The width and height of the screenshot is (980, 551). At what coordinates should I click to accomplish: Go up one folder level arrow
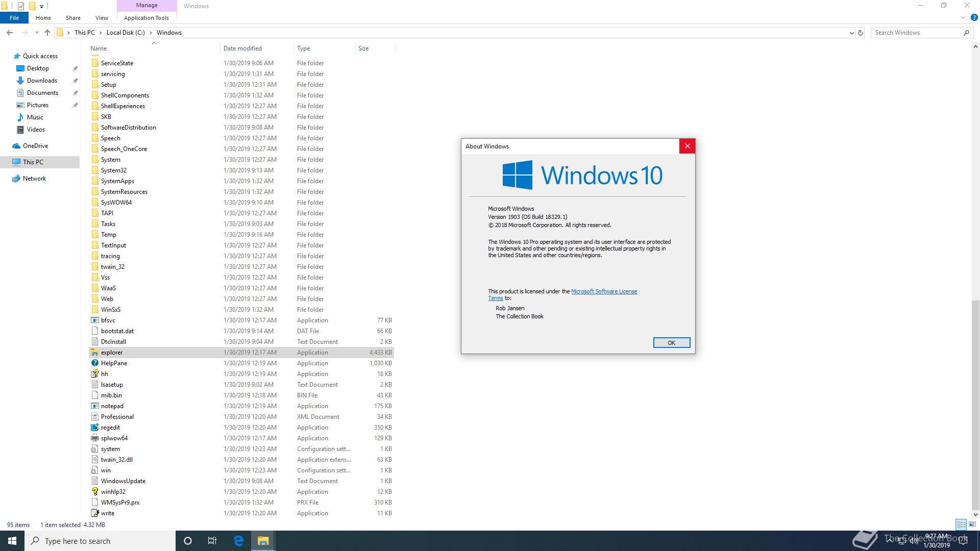click(x=47, y=33)
